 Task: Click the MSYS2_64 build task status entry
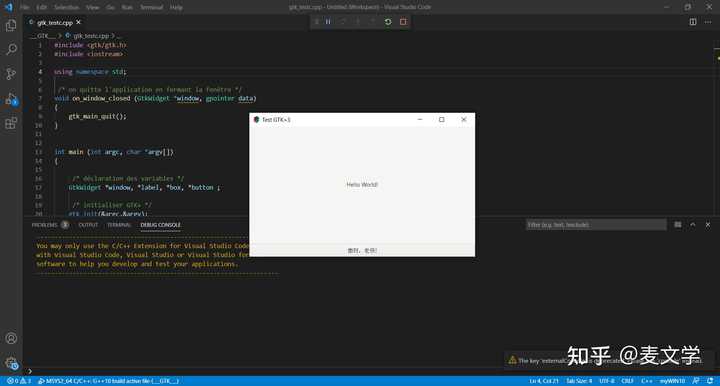[x=108, y=381]
